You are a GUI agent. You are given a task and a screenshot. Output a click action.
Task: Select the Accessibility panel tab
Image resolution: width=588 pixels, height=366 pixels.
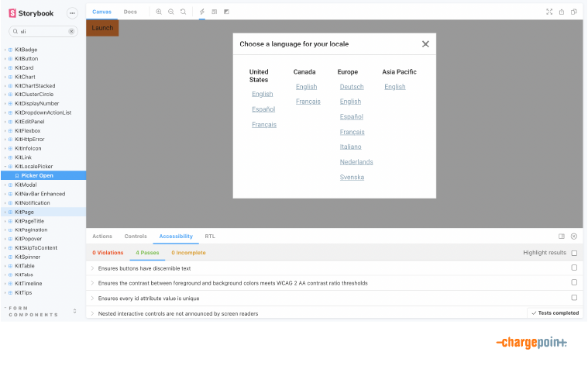pos(176,237)
